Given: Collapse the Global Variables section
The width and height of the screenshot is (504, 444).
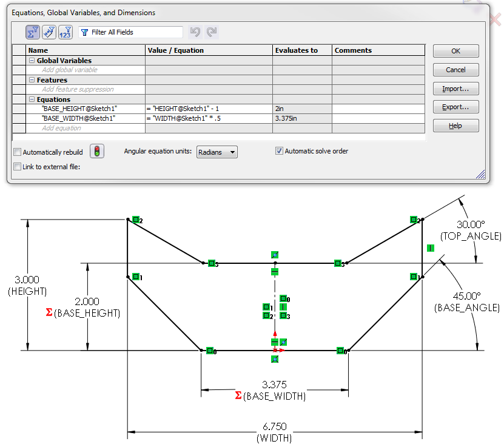Looking at the screenshot, I should pos(32,61).
